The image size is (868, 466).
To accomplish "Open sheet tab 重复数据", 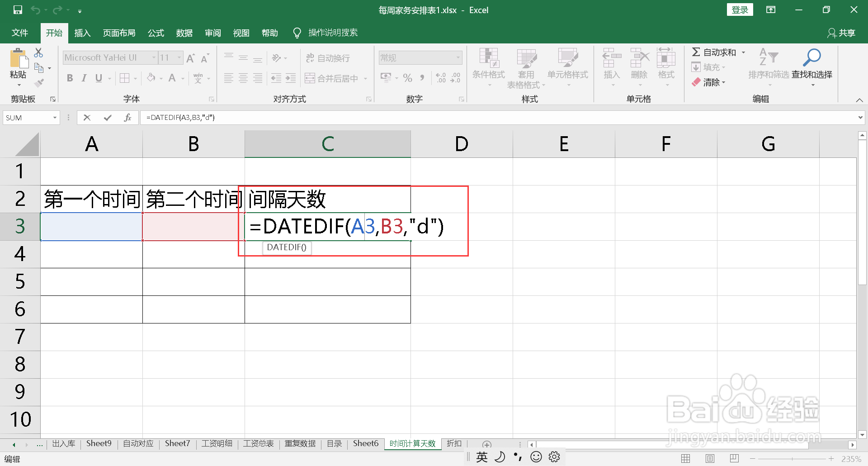I will (x=300, y=444).
